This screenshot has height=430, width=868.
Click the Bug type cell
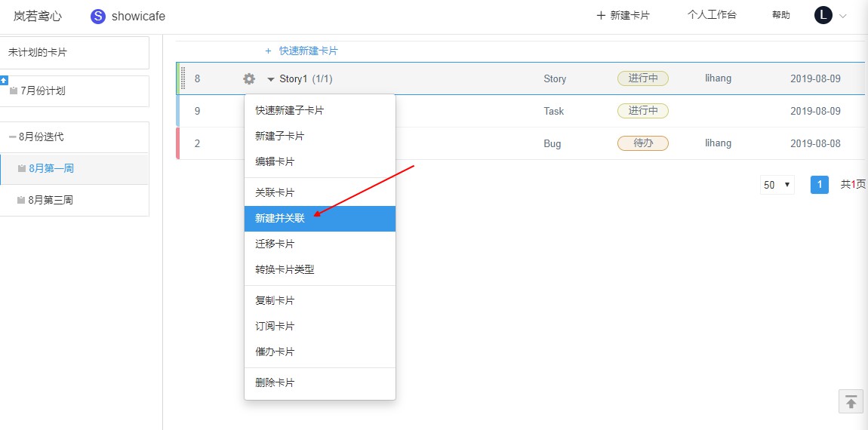[552, 144]
